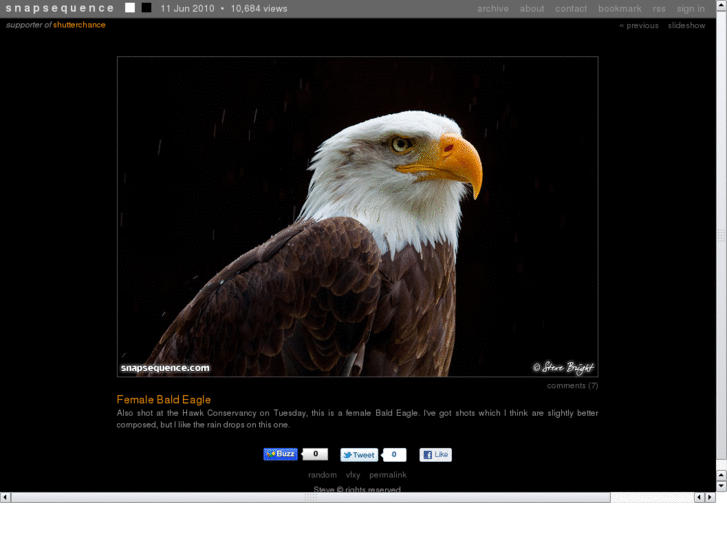Click the Facebook Like button

tap(435, 455)
